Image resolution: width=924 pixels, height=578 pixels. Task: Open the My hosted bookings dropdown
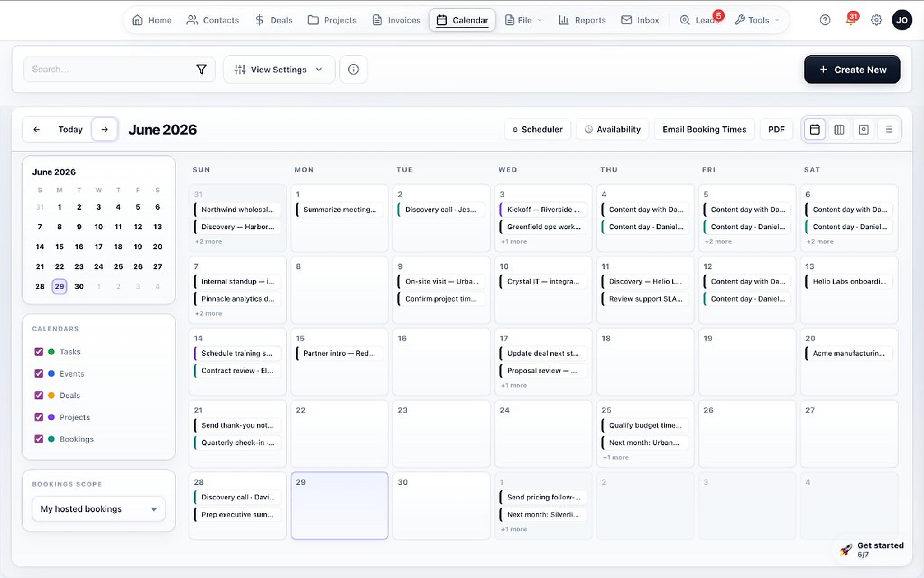(x=98, y=509)
